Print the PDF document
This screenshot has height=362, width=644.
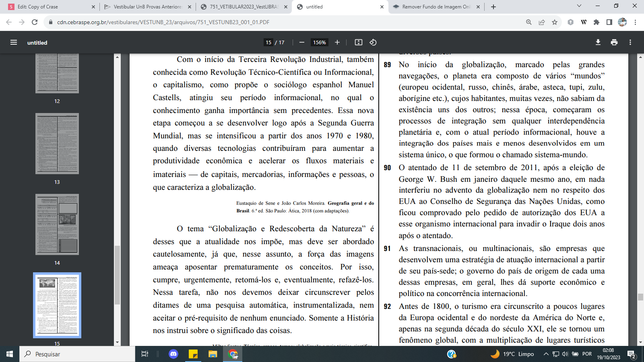pos(614,42)
